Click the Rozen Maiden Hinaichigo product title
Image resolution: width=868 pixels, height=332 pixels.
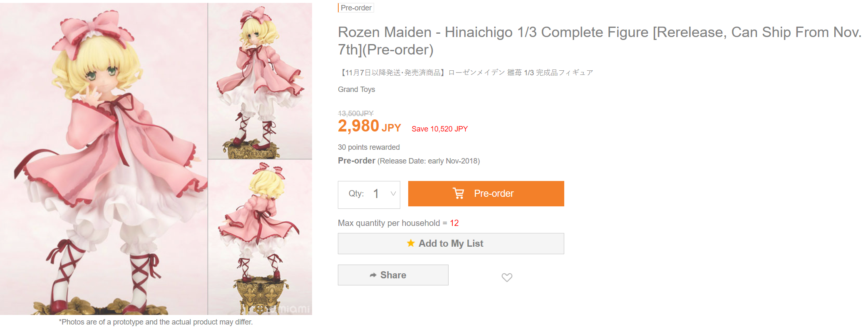tap(599, 41)
